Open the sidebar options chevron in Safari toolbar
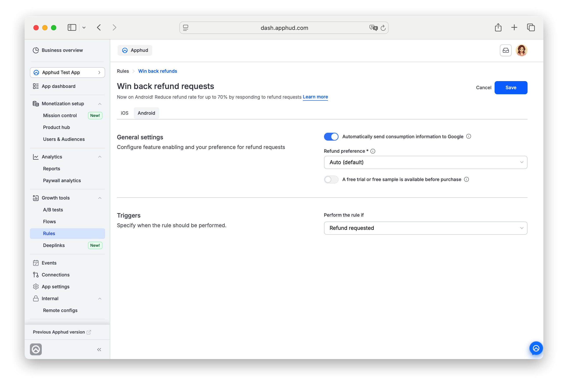 (x=84, y=27)
